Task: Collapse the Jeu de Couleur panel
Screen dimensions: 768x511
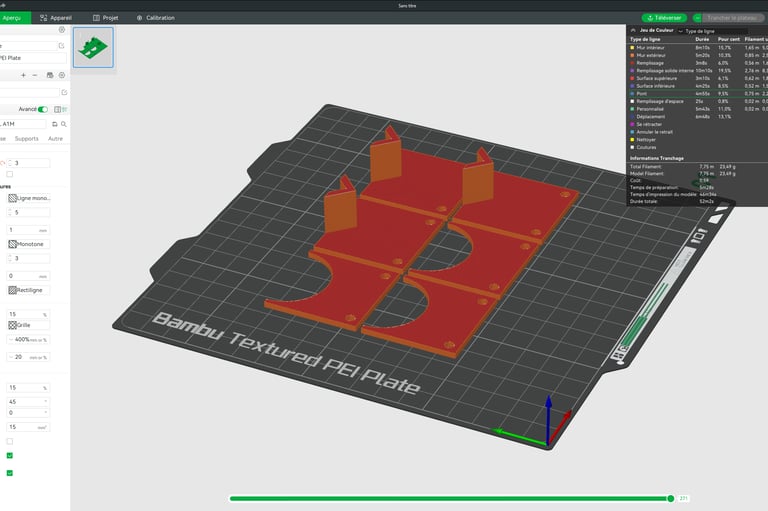Action: point(631,31)
